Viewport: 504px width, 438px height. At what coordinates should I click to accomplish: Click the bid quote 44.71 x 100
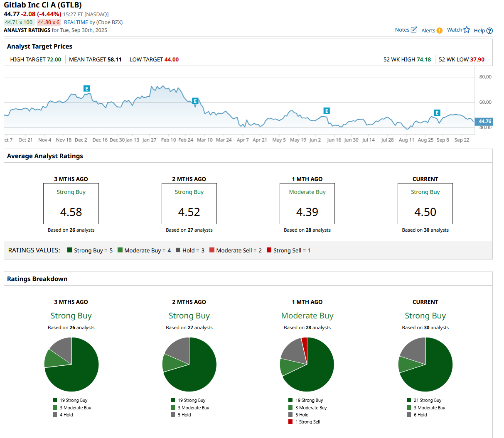[x=19, y=22]
